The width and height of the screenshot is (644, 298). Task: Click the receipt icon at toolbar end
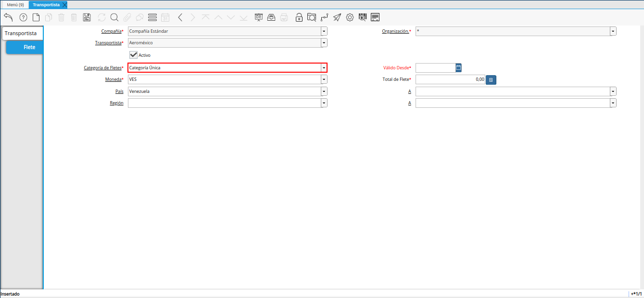click(375, 17)
